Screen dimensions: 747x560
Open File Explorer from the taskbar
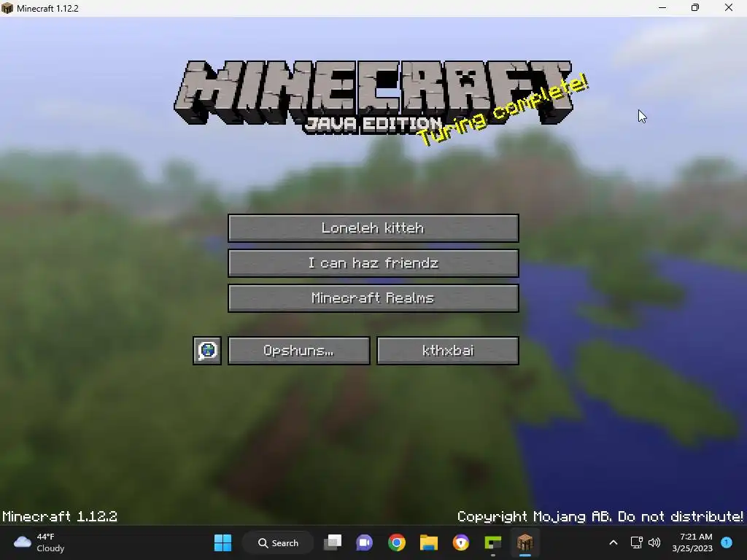pos(429,542)
